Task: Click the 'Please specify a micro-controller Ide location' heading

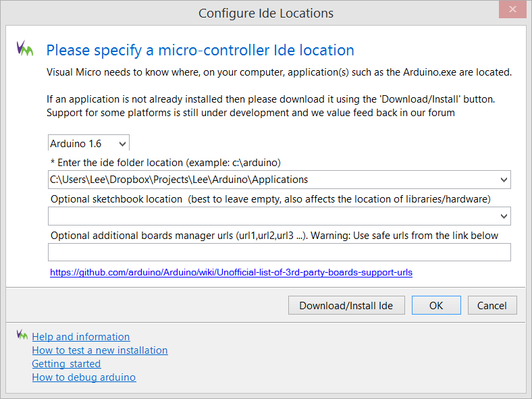Action: point(200,50)
